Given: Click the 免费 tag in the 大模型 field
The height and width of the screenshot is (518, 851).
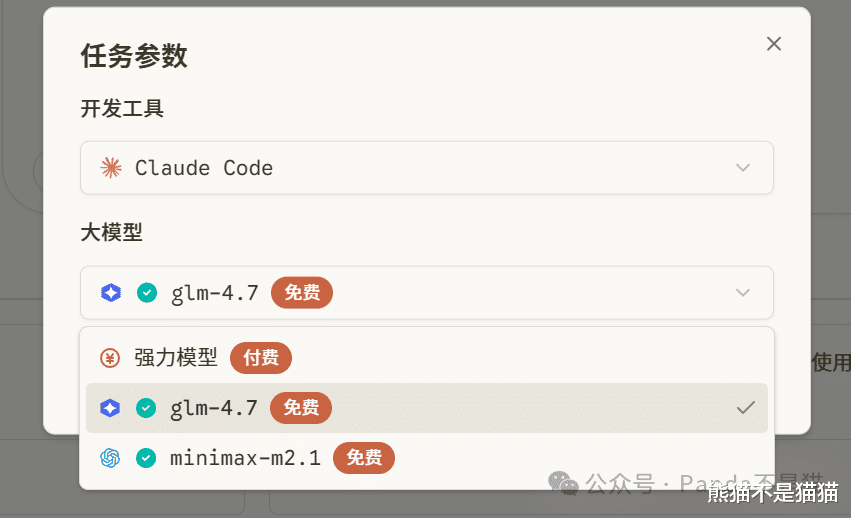Looking at the screenshot, I should [301, 293].
